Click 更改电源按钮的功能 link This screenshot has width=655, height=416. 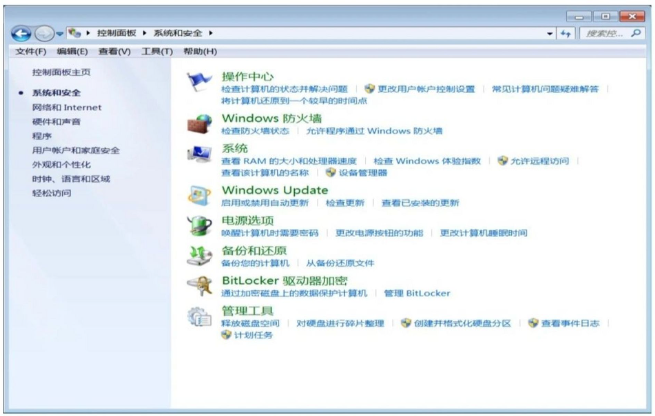pos(379,233)
